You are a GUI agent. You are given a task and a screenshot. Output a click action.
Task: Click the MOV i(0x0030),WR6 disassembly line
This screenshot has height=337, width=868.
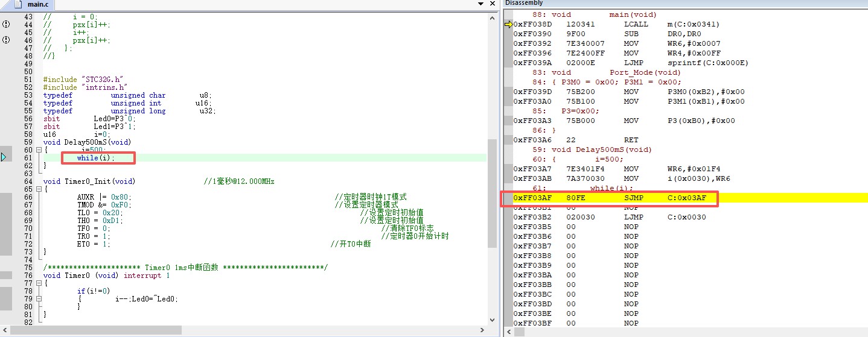pyautogui.click(x=622, y=178)
